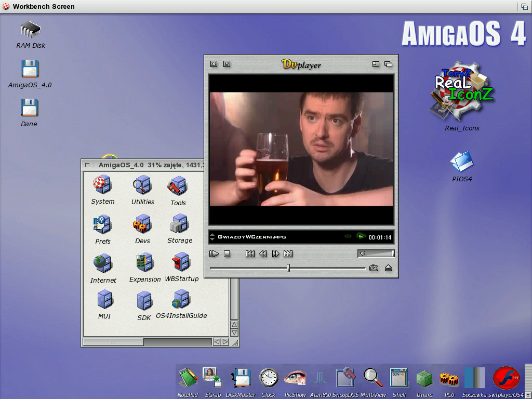
Task: Open the OS4InstallGuide drawer
Action: click(181, 299)
